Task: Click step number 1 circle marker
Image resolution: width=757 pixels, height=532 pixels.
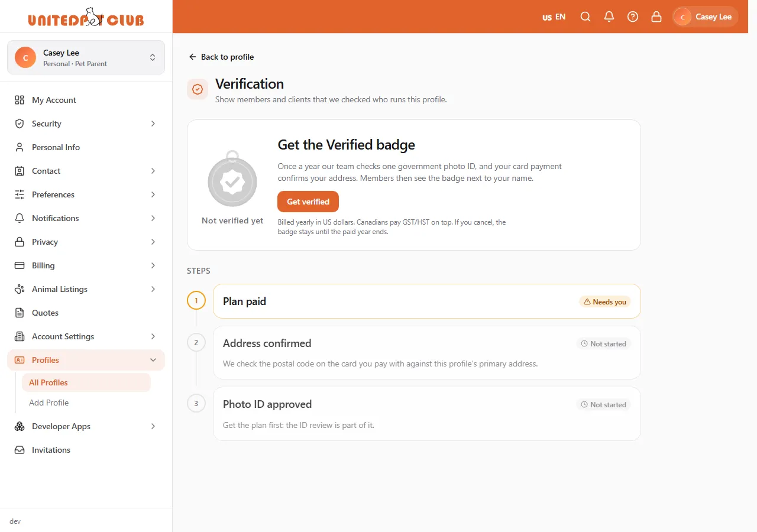Action: click(196, 300)
